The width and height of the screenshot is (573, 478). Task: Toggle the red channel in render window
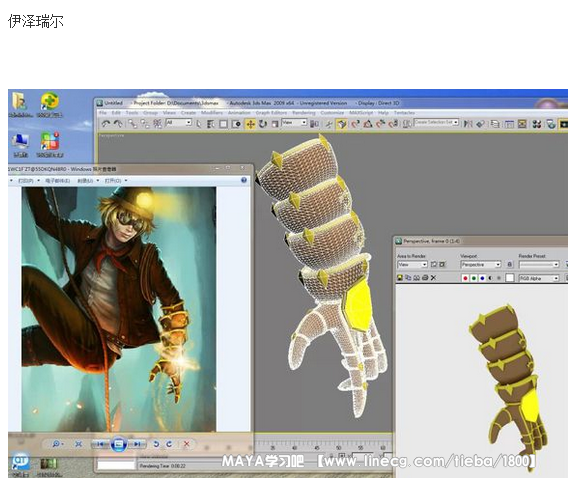tap(465, 278)
